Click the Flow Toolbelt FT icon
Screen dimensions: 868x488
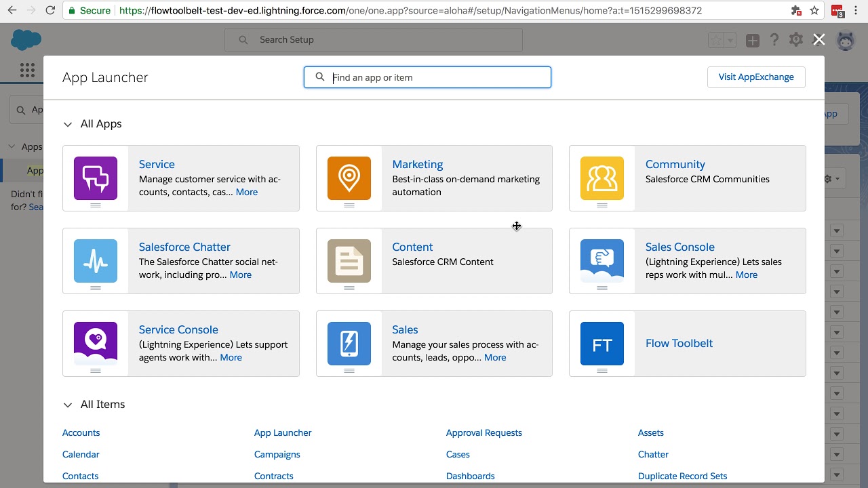pyautogui.click(x=602, y=344)
